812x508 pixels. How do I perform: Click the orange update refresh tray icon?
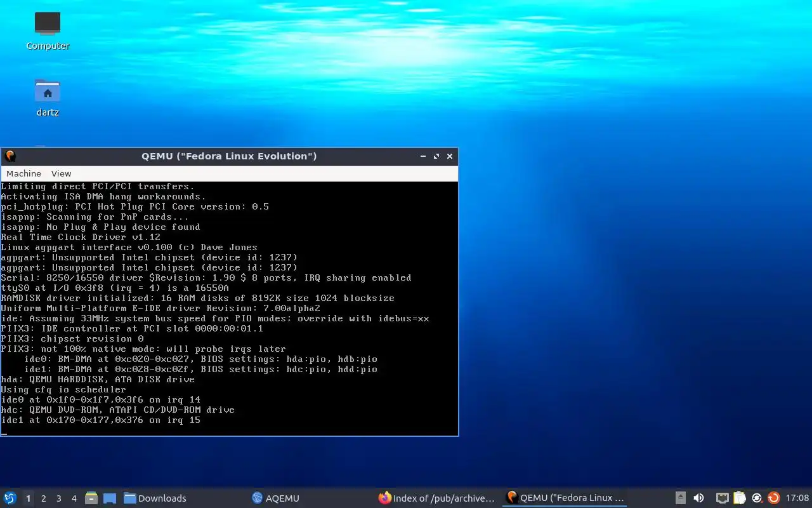click(773, 498)
